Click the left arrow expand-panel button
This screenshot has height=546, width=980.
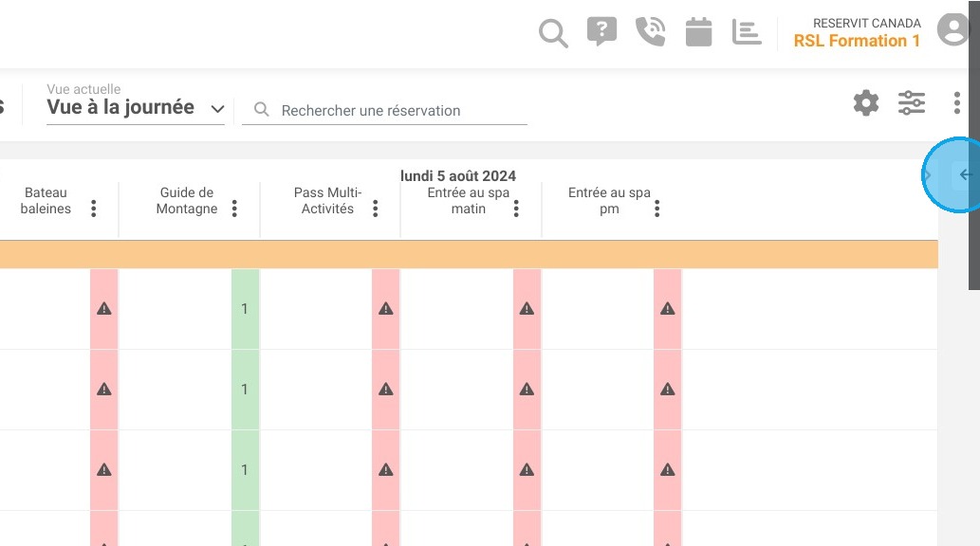(966, 175)
